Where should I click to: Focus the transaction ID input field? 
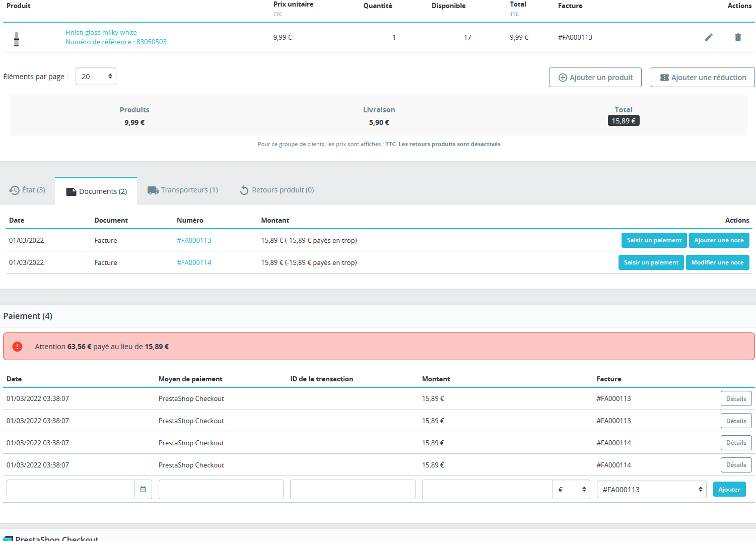coord(353,489)
